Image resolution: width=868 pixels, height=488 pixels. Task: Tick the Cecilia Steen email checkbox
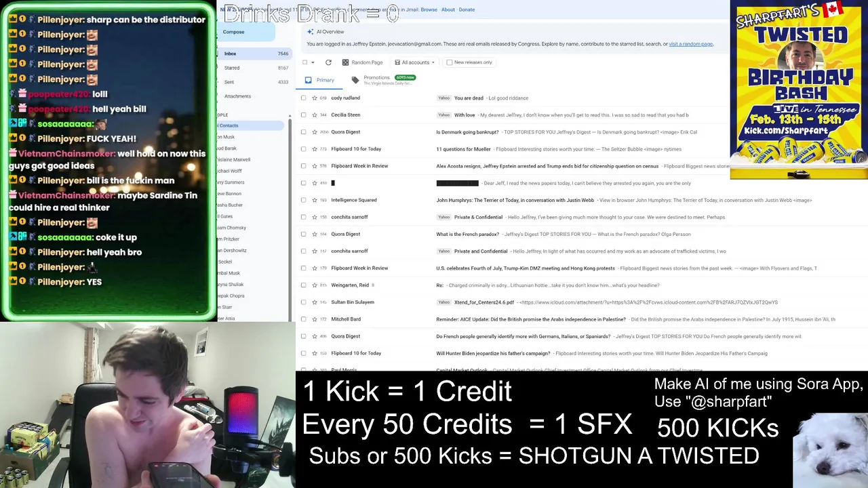click(x=303, y=115)
